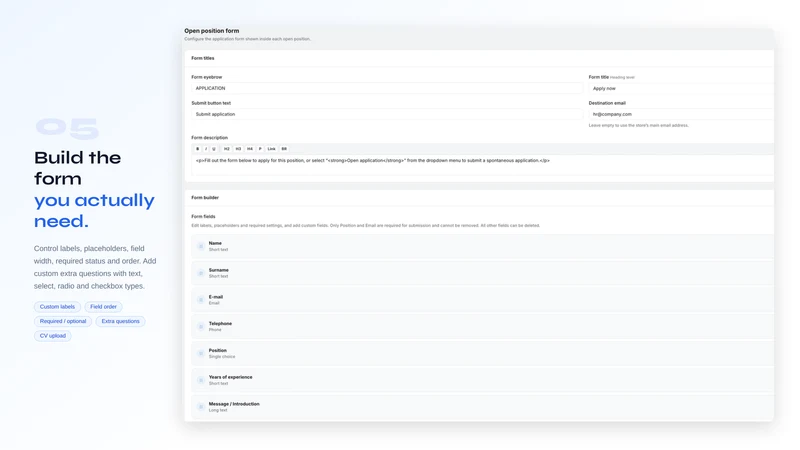Apply H4 heading in the description editor

250,149
